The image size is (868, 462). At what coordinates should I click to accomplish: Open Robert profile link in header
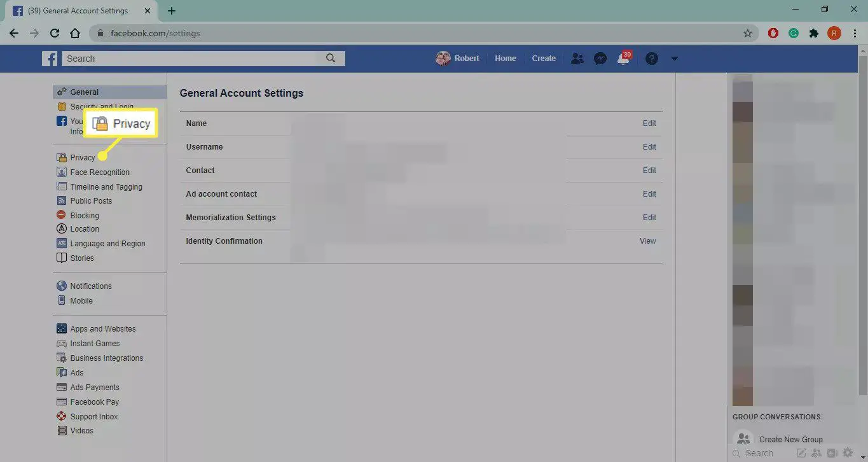[458, 59]
